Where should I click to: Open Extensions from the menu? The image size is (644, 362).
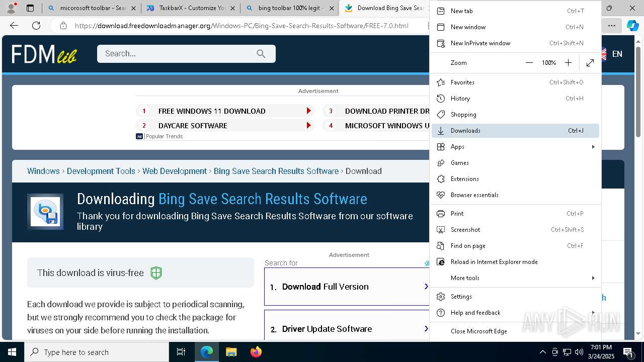coord(515,179)
